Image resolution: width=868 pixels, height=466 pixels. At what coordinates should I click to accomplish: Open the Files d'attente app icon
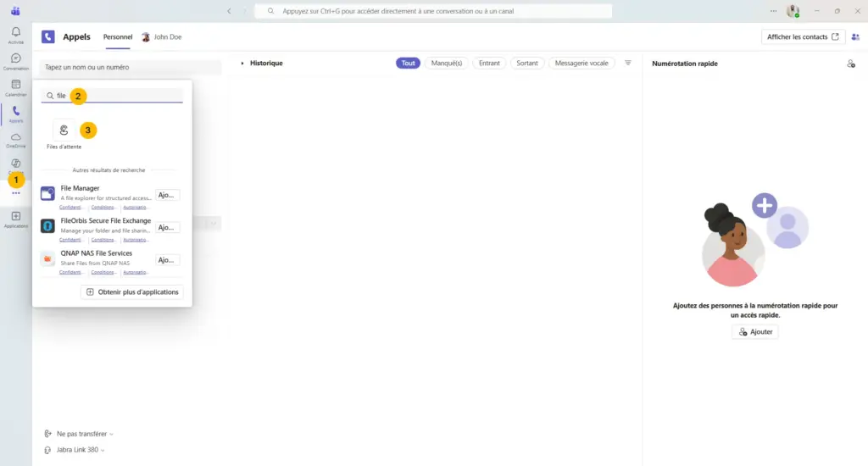pos(64,130)
